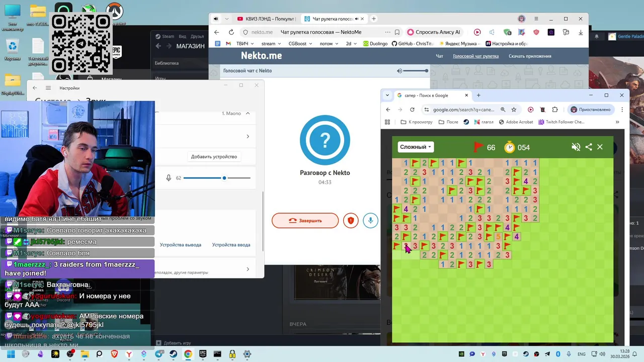Open Yandex browser tab list dropdown arrow

(x=226, y=19)
